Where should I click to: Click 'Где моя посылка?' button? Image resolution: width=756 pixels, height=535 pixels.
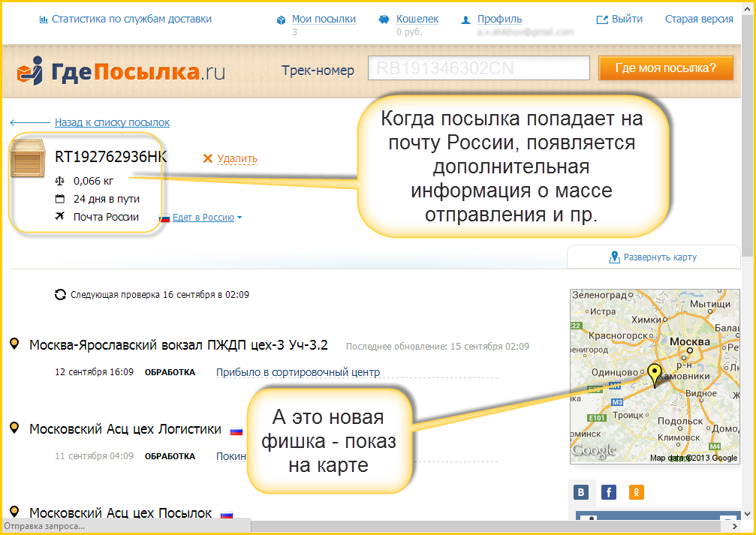(x=666, y=68)
